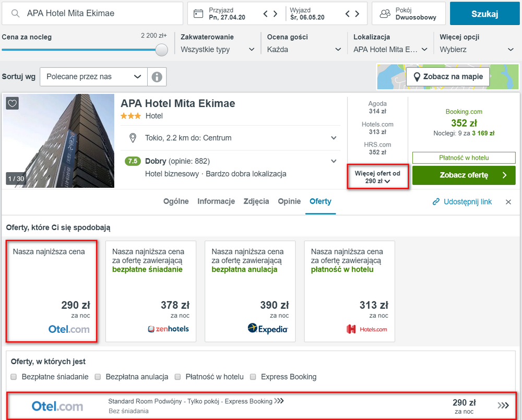The width and height of the screenshot is (522, 420).
Task: Open the arrival date calendar icon
Action: coord(198,14)
